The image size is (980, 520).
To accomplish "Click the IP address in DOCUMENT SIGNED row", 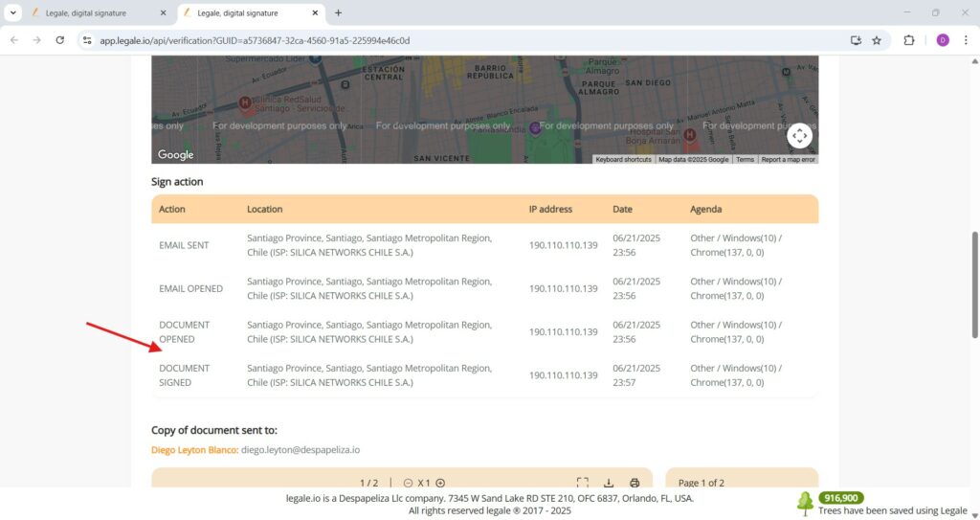I will [x=563, y=375].
